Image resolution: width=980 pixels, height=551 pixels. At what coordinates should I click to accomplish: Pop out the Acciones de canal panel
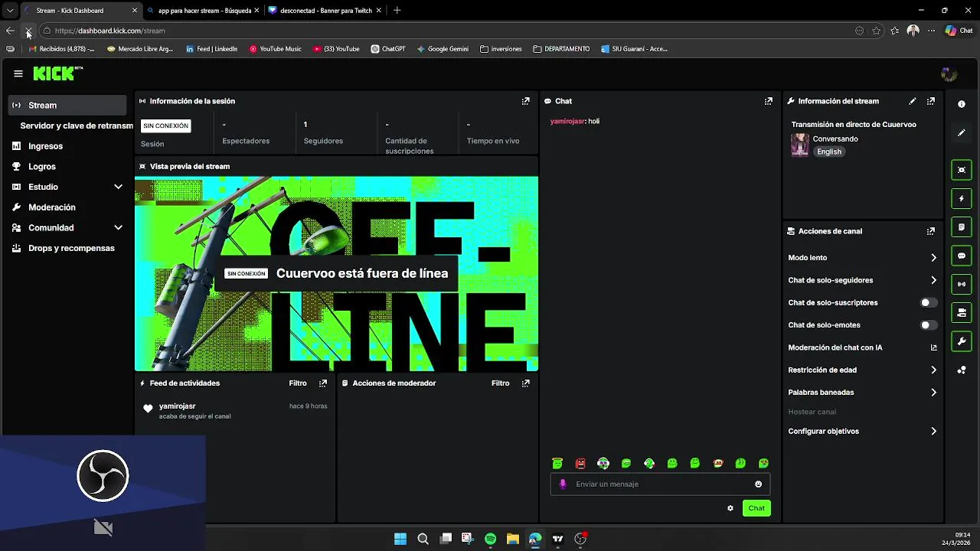pos(930,231)
